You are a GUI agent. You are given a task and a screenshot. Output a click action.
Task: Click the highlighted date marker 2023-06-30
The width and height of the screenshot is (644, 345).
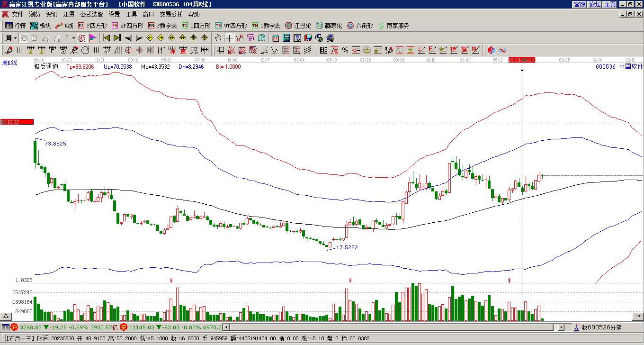point(521,60)
